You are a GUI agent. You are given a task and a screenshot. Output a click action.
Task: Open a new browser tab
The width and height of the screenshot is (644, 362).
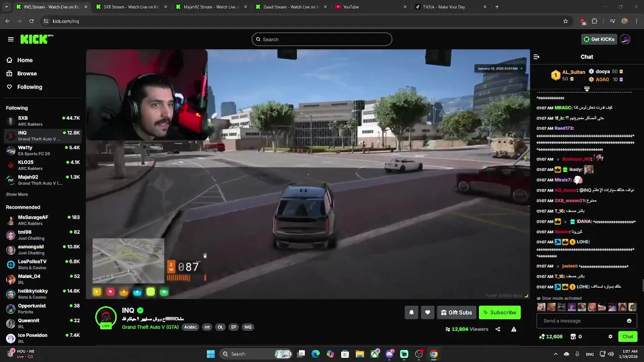(x=497, y=7)
